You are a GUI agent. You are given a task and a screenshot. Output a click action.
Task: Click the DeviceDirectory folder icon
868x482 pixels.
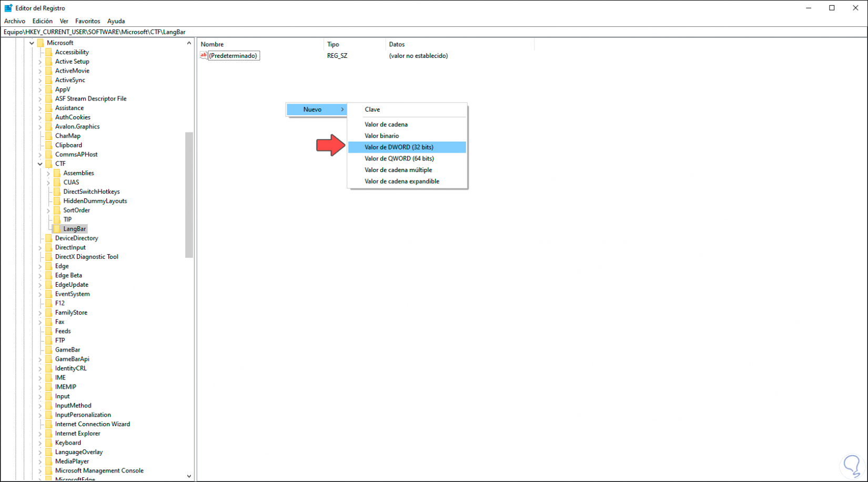[48, 238]
